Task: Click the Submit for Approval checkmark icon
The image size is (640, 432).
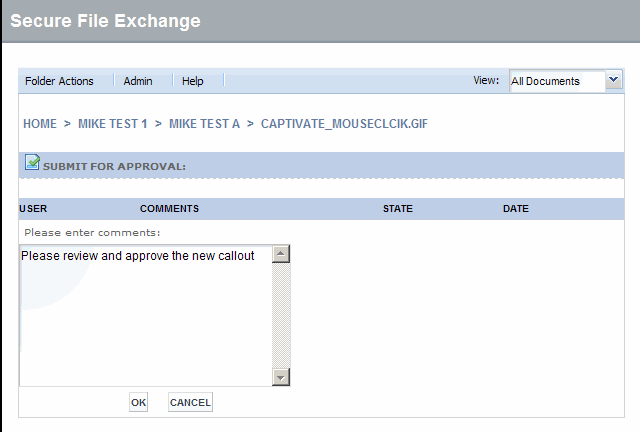Action: [x=32, y=163]
